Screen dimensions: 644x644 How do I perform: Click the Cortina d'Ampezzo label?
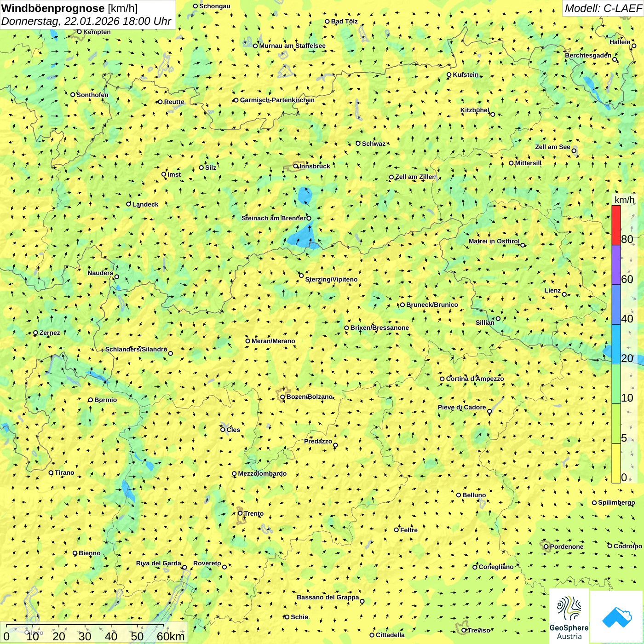tap(475, 379)
